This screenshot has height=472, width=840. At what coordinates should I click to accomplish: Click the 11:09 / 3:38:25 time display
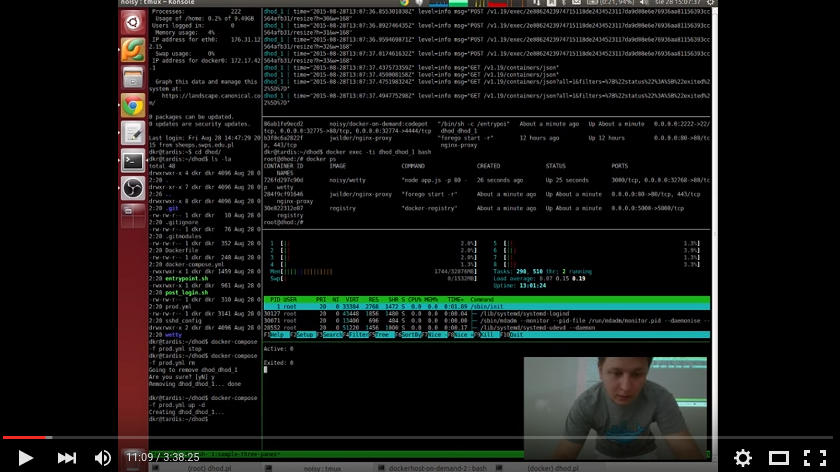[162, 457]
